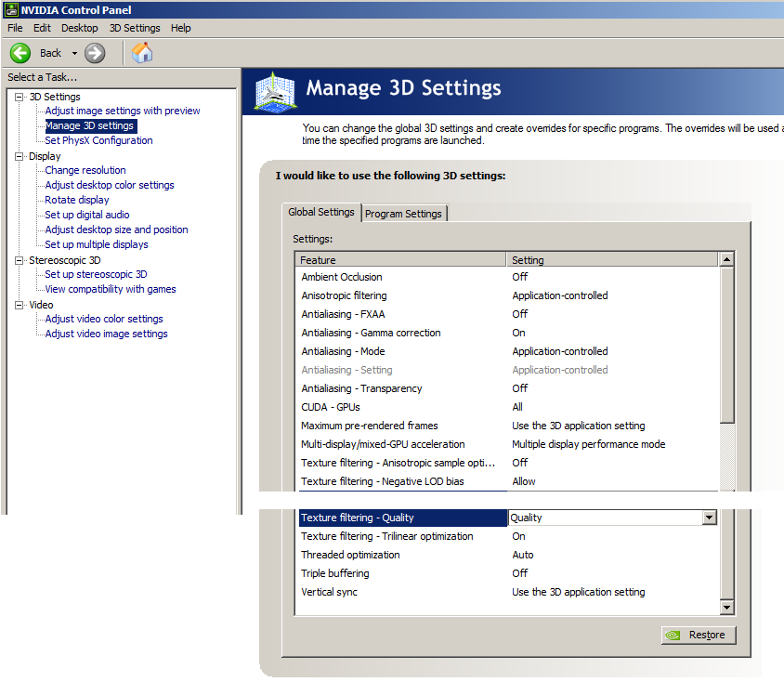Click the Forward arrow icon
This screenshot has width=784, height=695.
[95, 53]
